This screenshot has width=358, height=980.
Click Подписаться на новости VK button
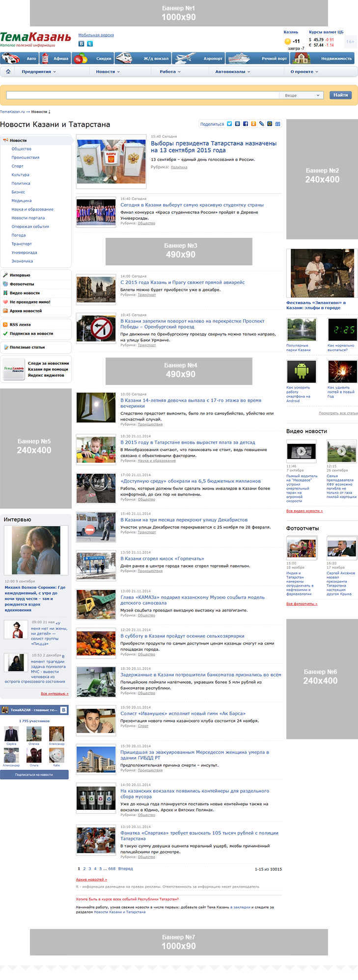coord(34,774)
